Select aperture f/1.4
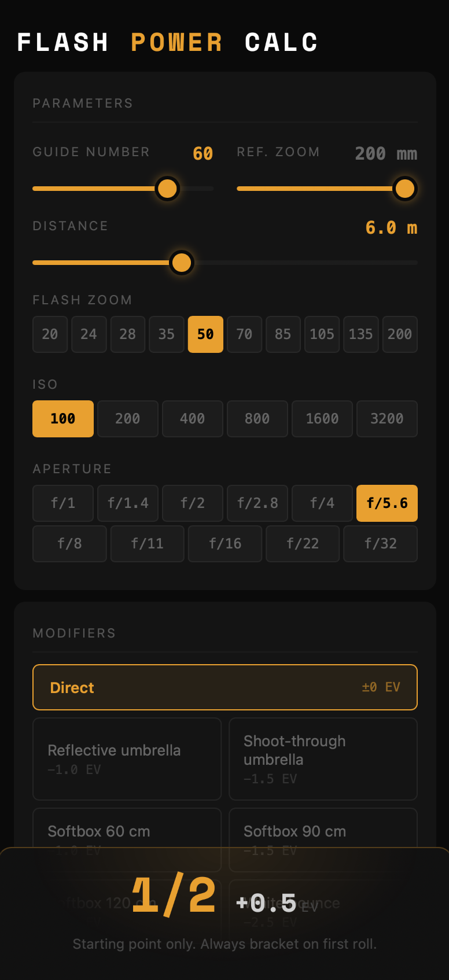 click(127, 503)
